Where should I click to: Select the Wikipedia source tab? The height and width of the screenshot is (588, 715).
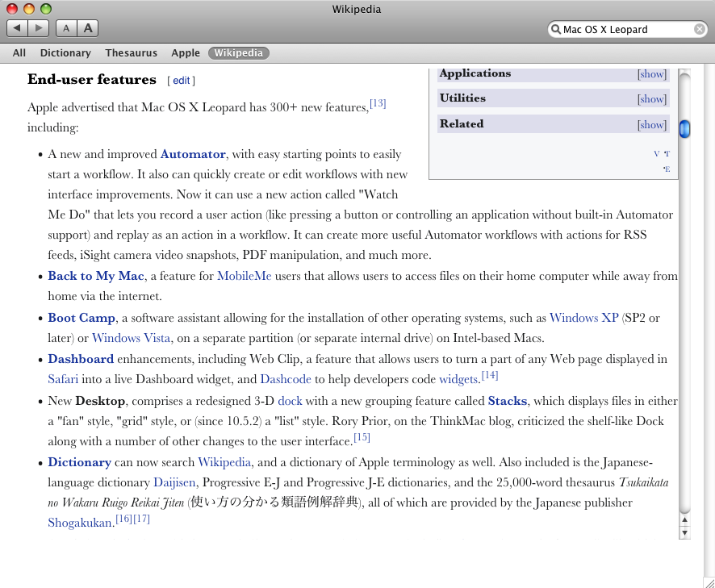pyautogui.click(x=239, y=53)
